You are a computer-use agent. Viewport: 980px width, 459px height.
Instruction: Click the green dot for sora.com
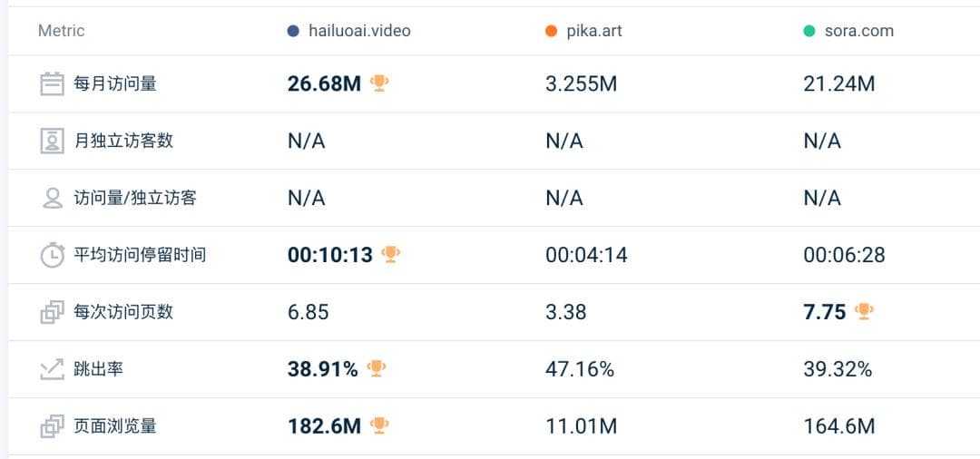point(808,31)
